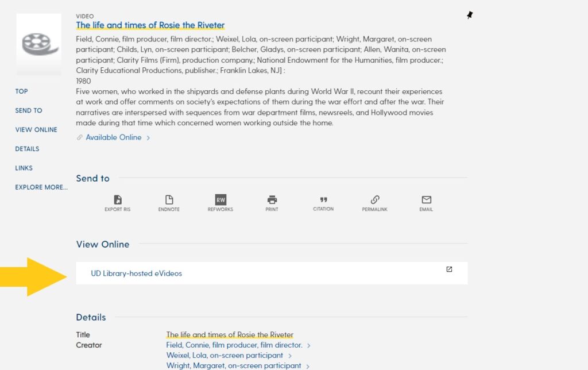Email this record via Email icon

pyautogui.click(x=427, y=199)
